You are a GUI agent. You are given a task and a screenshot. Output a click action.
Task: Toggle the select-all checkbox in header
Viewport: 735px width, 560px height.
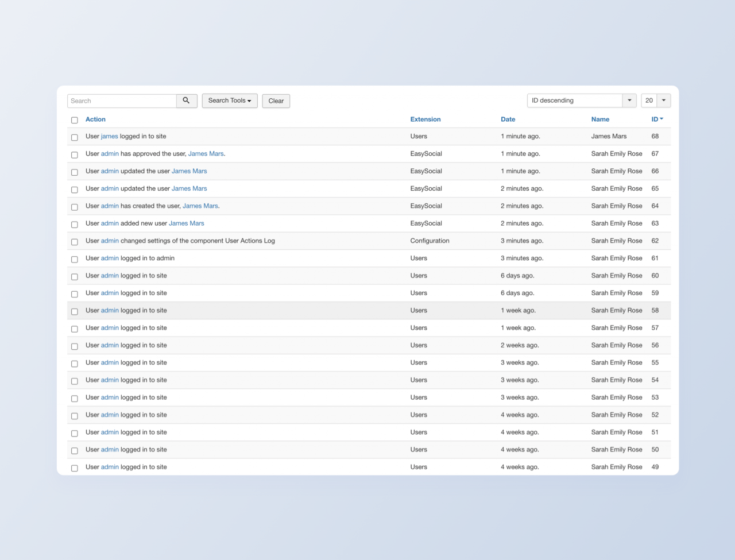click(75, 120)
